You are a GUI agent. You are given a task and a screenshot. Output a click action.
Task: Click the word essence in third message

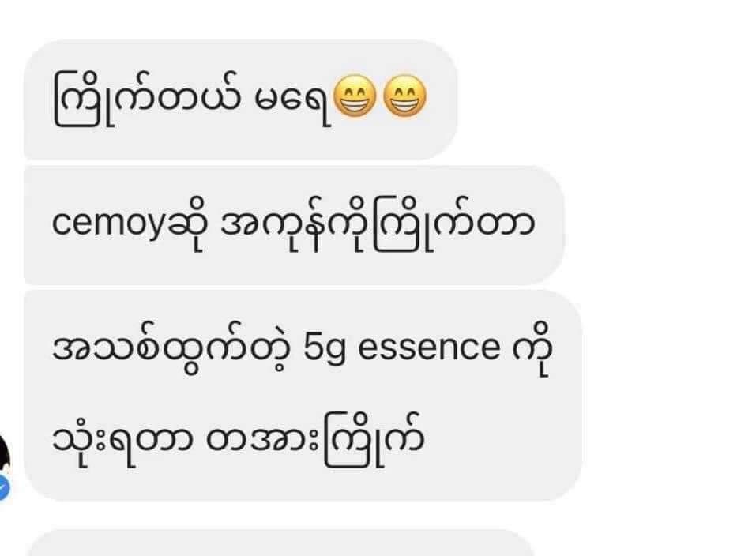coord(429,348)
